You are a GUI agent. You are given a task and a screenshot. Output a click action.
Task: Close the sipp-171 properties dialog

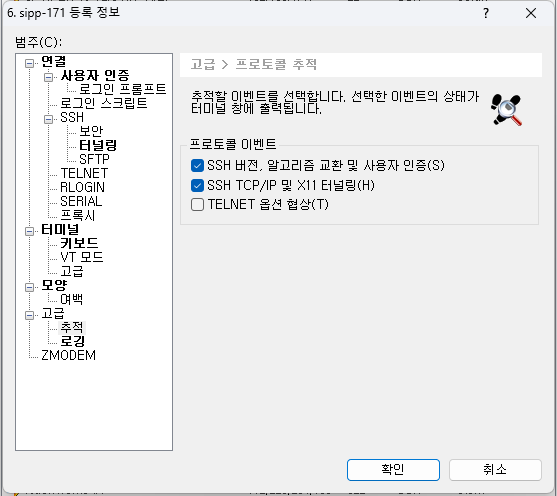click(x=531, y=14)
